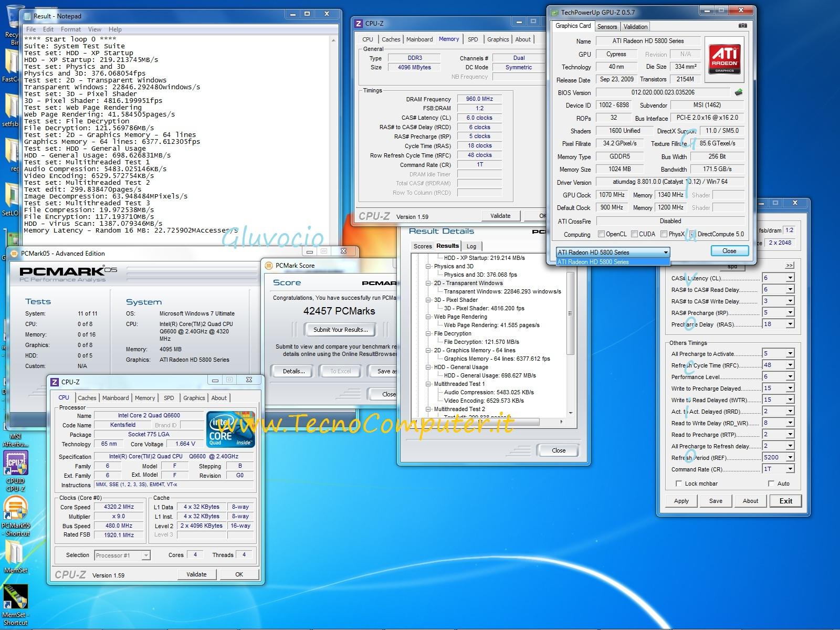
Task: Click the PCMark05 title bar icon
Action: (x=14, y=253)
